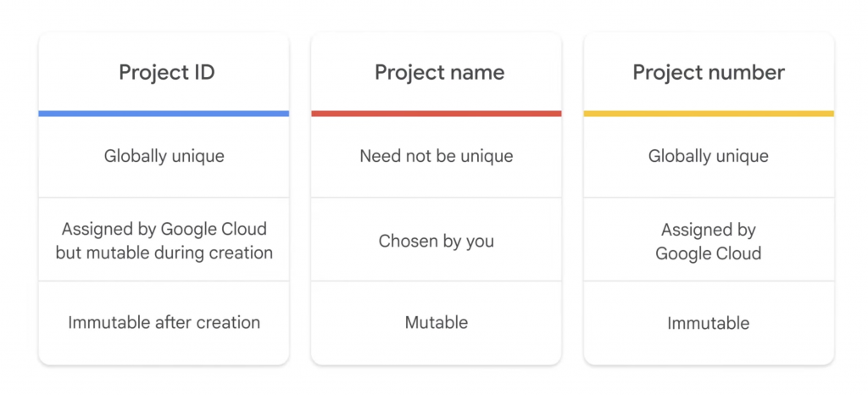Select "Need not be unique" text
Image resolution: width=868 pixels, height=395 pixels.
436,156
